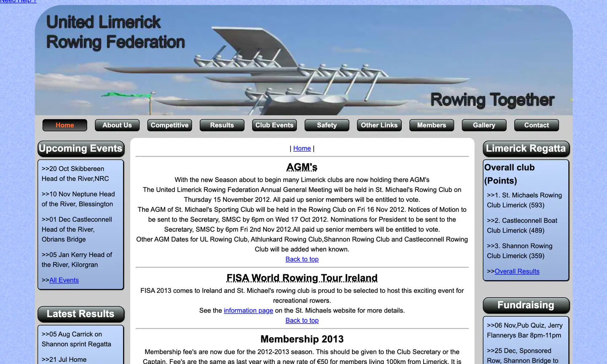This screenshot has width=607, height=364.
Task: Click the Castleconnell Boat Club (489) entry
Action: tap(522, 225)
